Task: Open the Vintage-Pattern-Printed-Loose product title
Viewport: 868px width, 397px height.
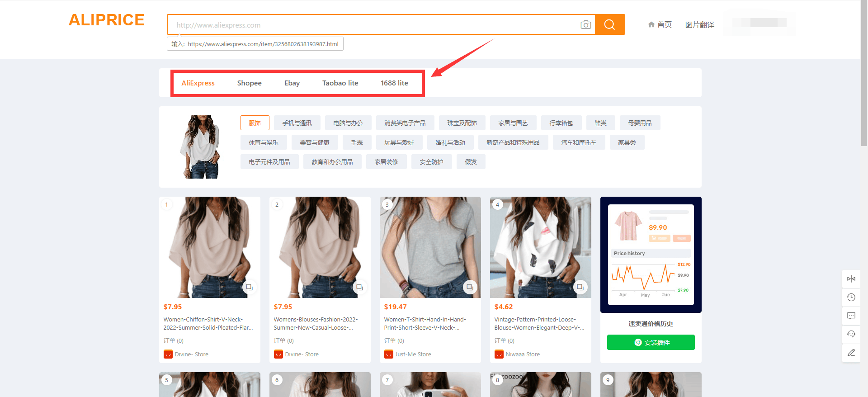Action: point(539,324)
